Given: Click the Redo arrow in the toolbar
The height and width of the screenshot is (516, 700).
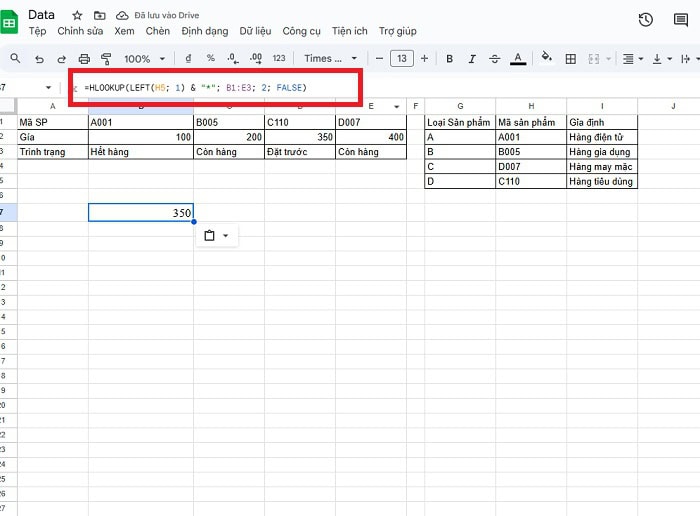Looking at the screenshot, I should coord(61,59).
